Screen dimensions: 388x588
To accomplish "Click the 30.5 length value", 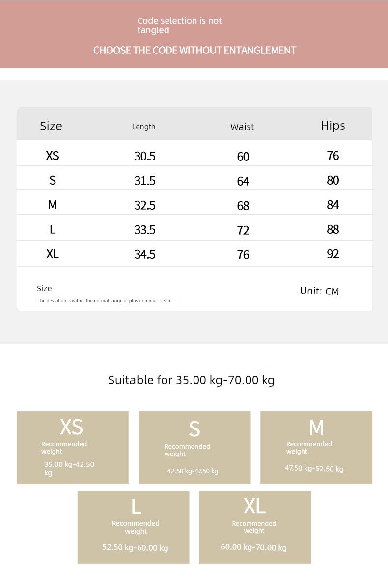I will point(145,157).
